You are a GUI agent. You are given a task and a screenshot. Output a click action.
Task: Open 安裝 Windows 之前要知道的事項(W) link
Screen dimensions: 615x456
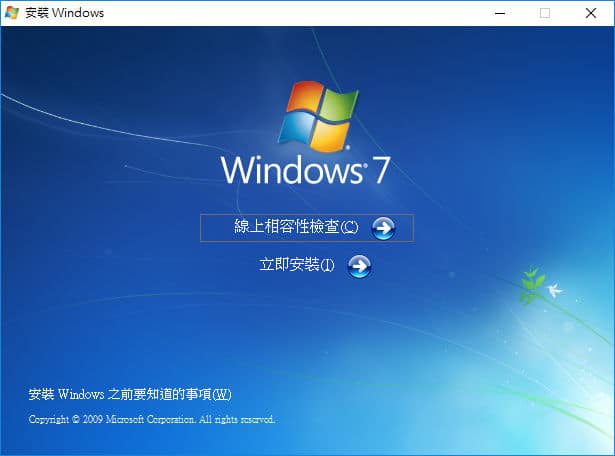pos(130,394)
